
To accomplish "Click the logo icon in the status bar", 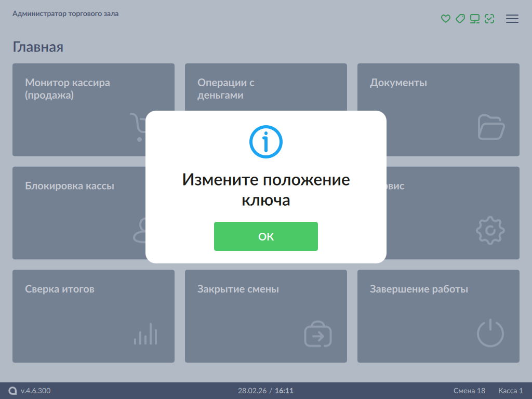I will tap(13, 391).
